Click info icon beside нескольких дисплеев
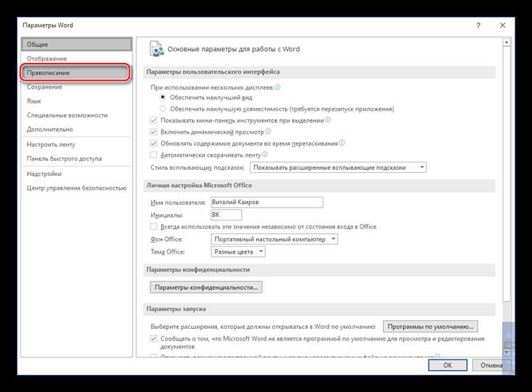The height and width of the screenshot is (392, 532). pos(277,87)
